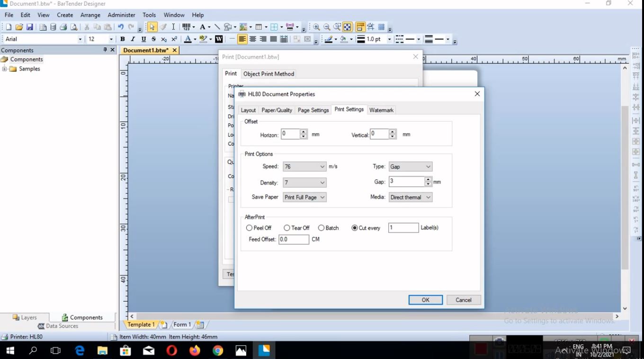Open the Save Paper dropdown
Screen dimensions: 644x359
(x=304, y=197)
